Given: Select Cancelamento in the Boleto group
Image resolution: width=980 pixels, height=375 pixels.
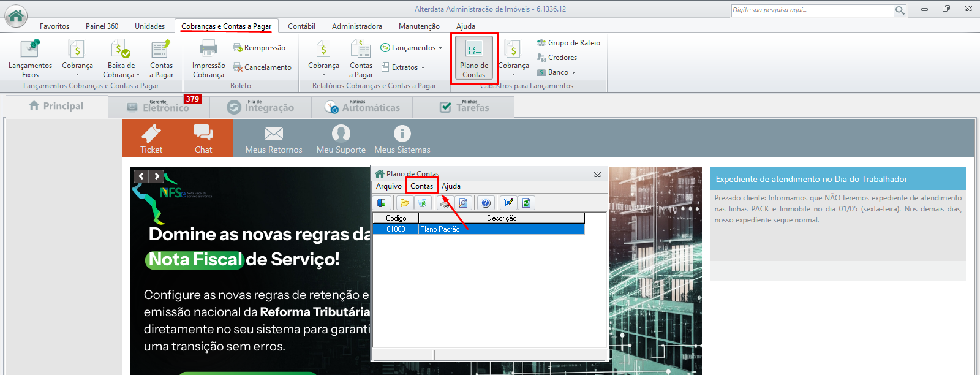Looking at the screenshot, I should (x=262, y=67).
